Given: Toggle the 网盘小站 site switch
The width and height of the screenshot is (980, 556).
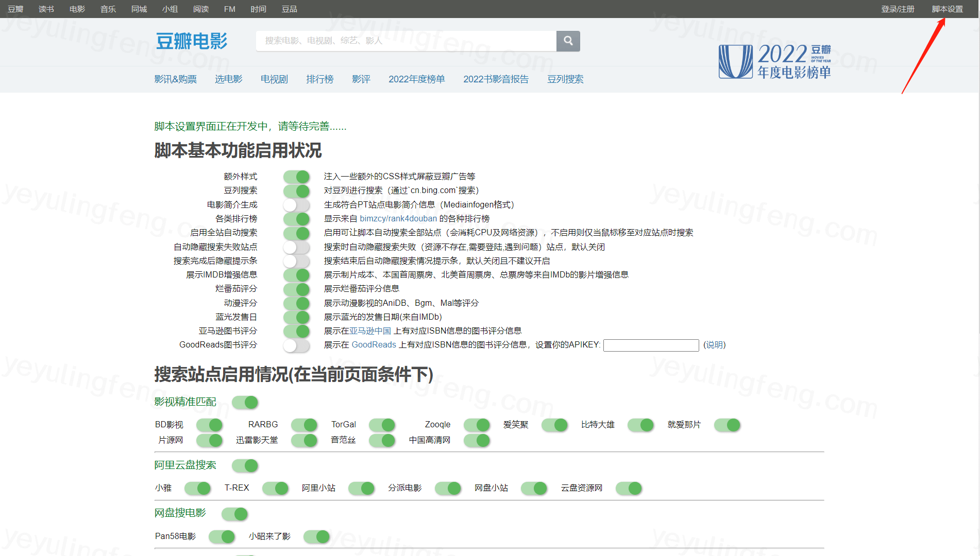Looking at the screenshot, I should tap(534, 488).
